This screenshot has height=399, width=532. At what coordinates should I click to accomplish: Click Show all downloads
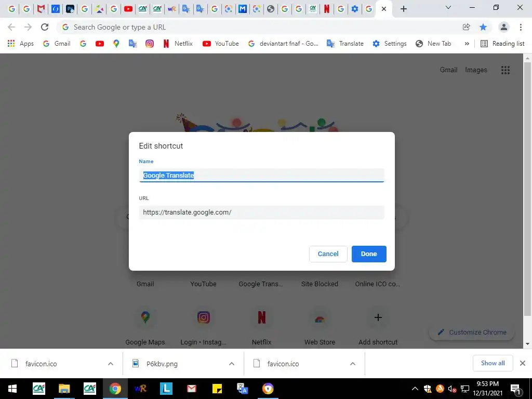tap(493, 363)
